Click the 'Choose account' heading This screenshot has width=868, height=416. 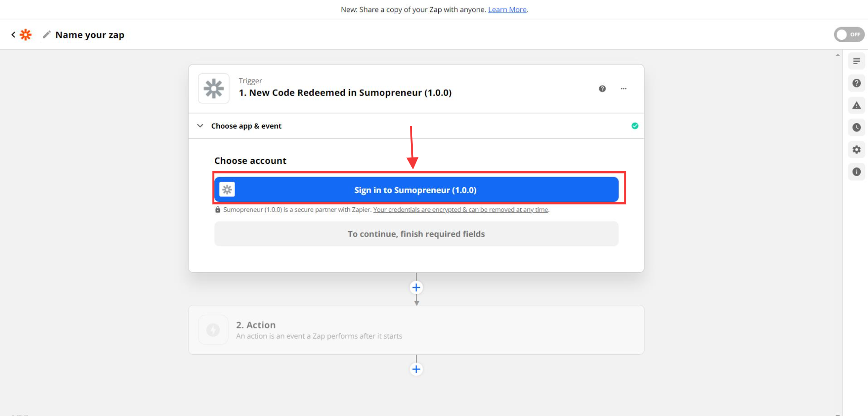tap(250, 161)
